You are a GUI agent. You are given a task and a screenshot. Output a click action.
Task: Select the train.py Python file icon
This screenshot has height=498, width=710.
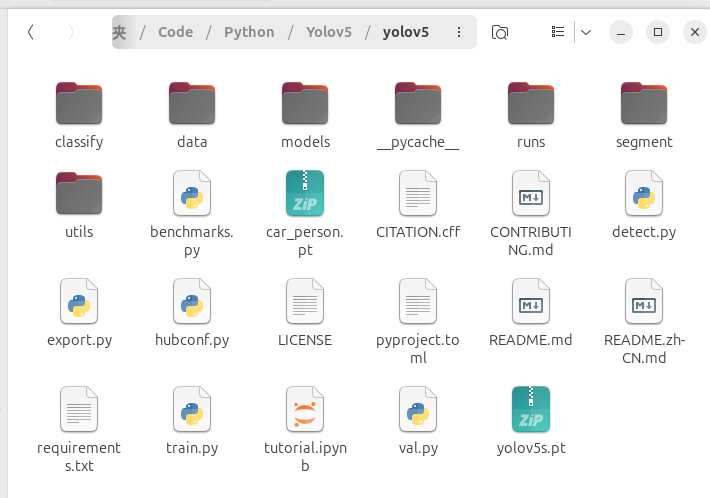(192, 409)
